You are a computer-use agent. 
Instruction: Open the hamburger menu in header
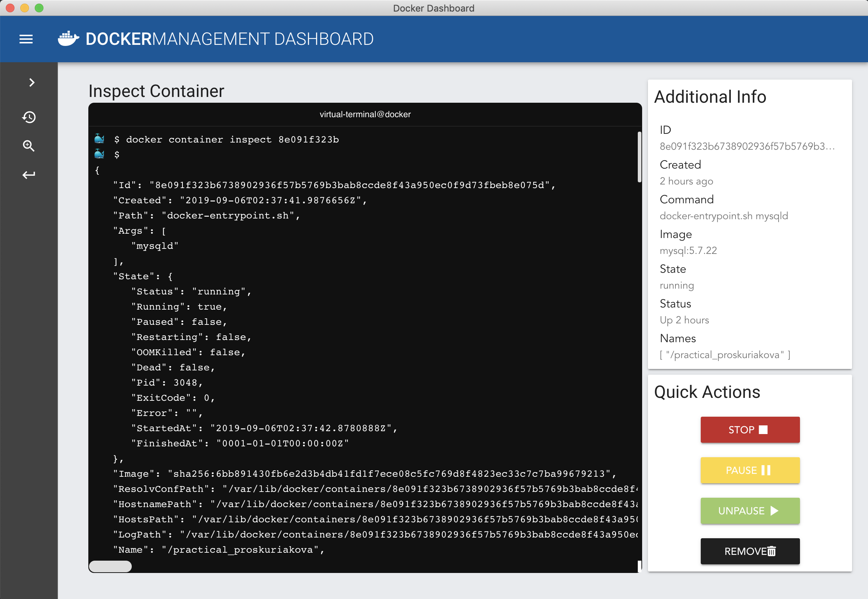(x=26, y=39)
